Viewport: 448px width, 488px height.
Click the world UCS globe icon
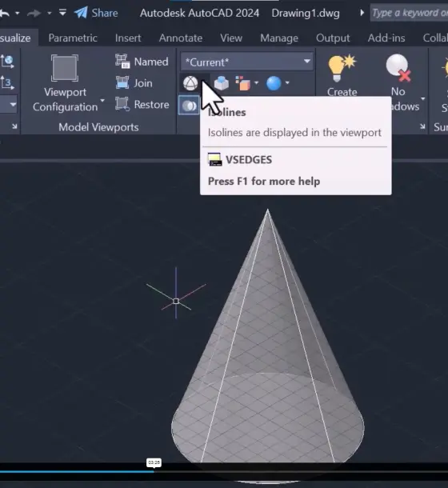[7, 61]
